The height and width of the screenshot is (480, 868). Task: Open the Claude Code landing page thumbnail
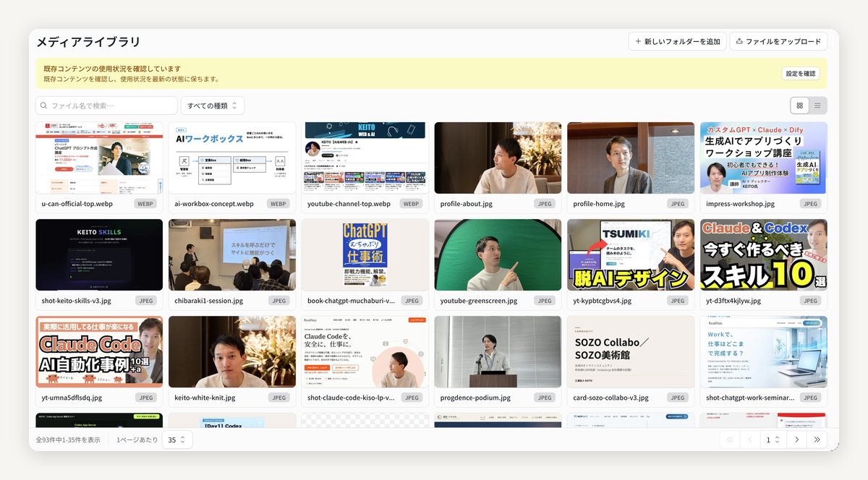pyautogui.click(x=365, y=351)
